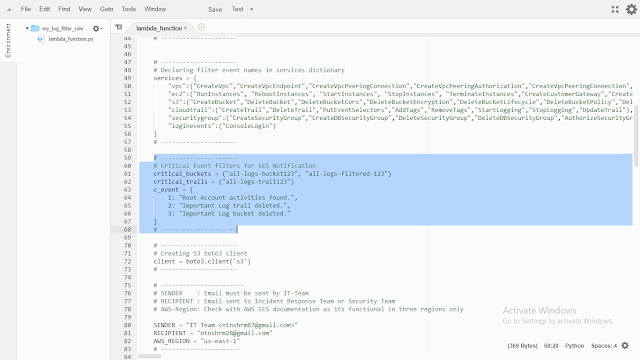Click the "Important Log trail deleted." line
Image resolution: width=640 pixels, height=360 pixels.
229,206
